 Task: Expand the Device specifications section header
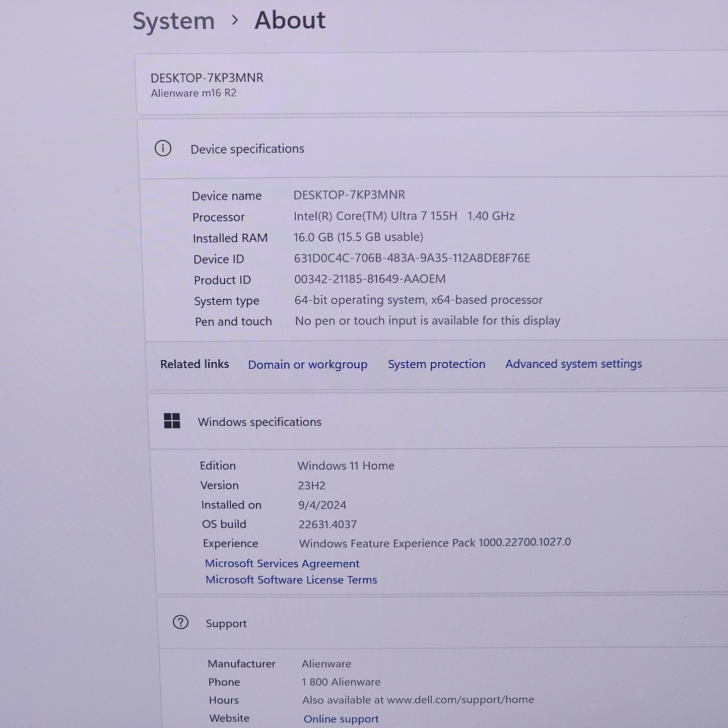point(434,149)
